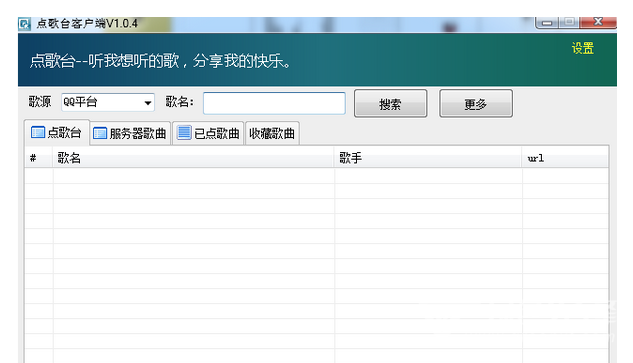Click the blue list icon on 已点歌曲 tab
Image resolution: width=633 pixels, height=363 pixels.
tap(184, 132)
